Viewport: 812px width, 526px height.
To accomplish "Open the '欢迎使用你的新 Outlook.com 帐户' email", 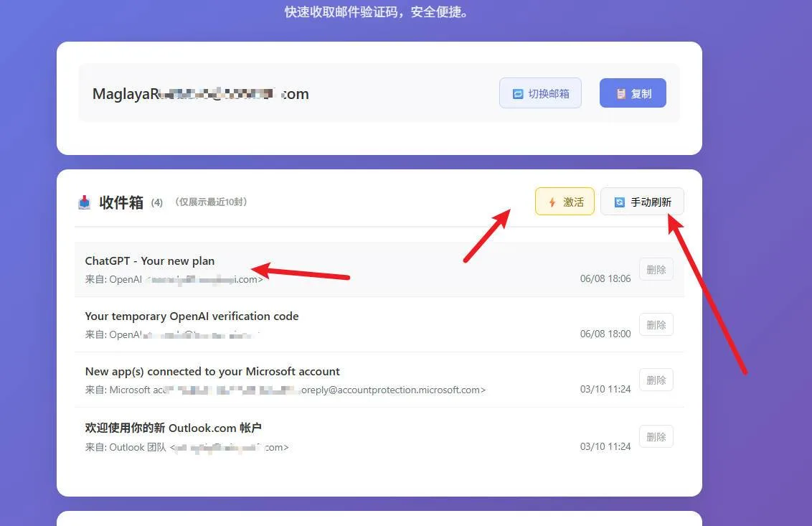I will (379, 437).
